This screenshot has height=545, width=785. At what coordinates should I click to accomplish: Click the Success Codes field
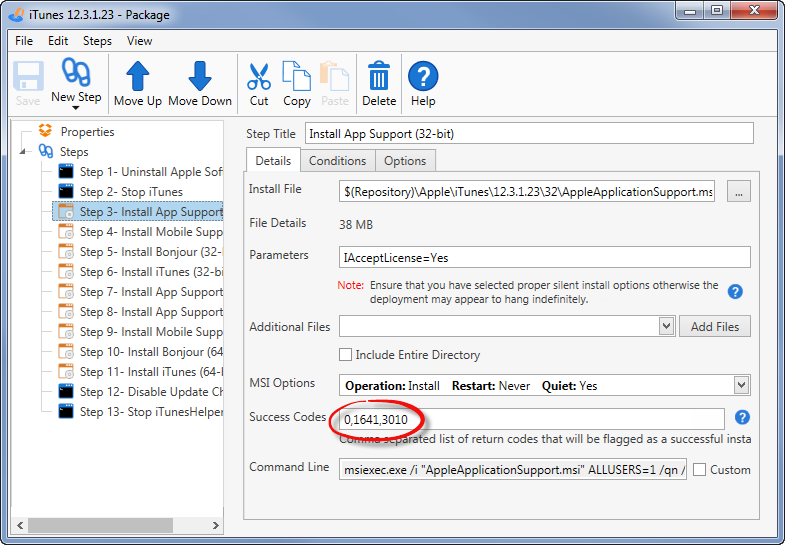(532, 419)
